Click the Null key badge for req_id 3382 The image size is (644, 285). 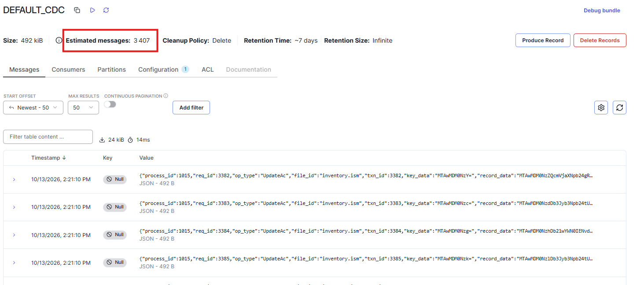coord(115,179)
